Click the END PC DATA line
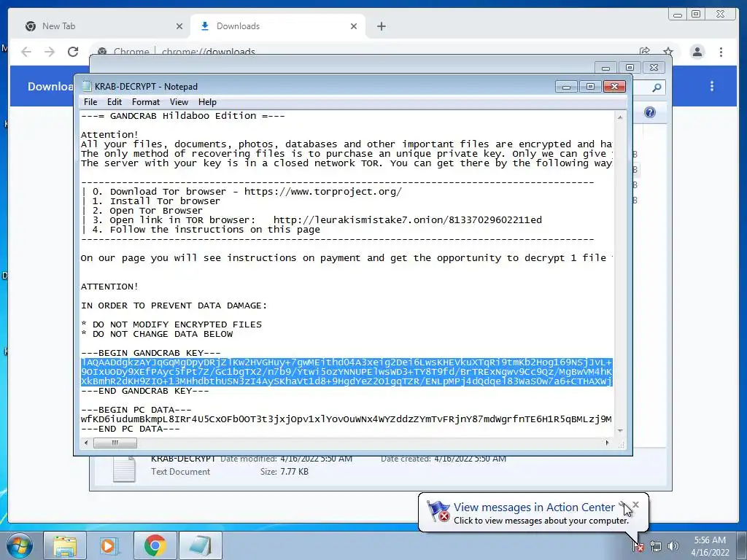The width and height of the screenshot is (747, 560). tap(131, 429)
